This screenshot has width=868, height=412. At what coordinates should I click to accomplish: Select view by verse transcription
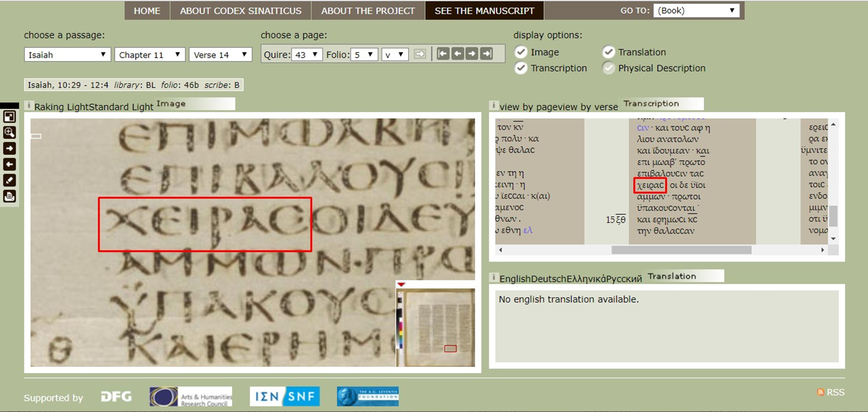pos(588,107)
